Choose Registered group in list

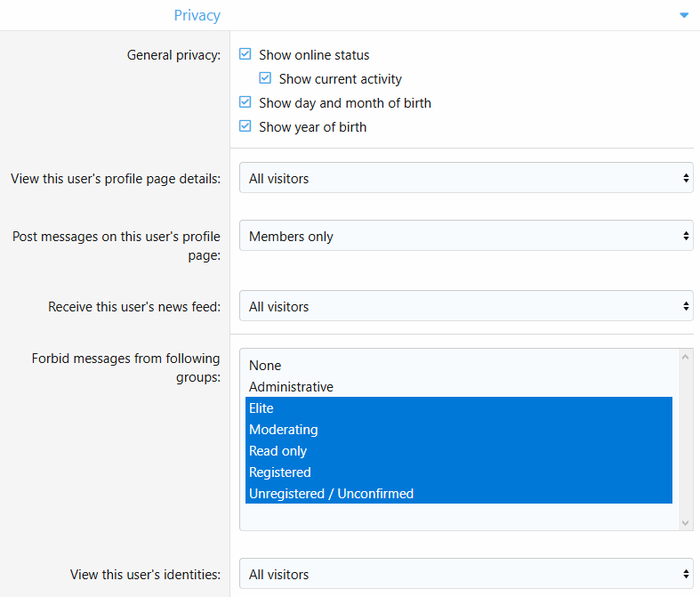click(x=279, y=472)
